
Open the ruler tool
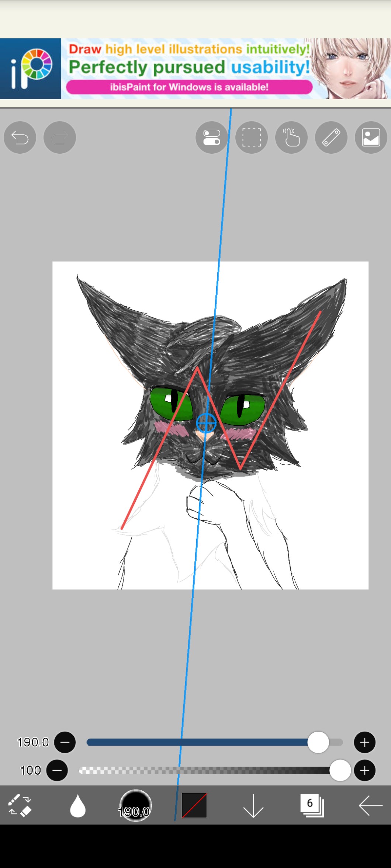coord(331,137)
